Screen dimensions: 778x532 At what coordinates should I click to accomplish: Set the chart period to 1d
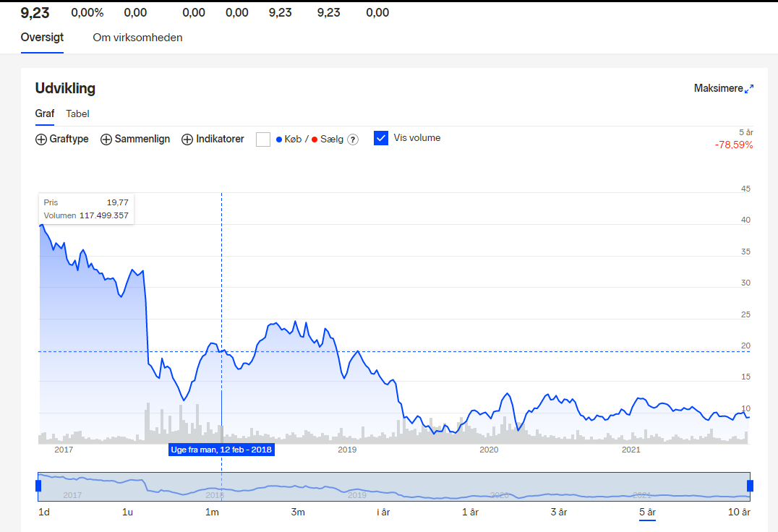[x=44, y=512]
